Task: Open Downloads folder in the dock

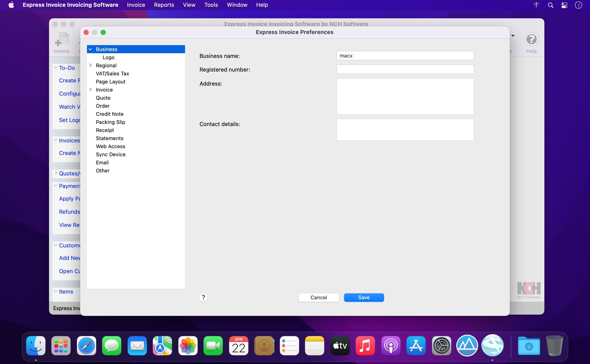Action: 529,346
